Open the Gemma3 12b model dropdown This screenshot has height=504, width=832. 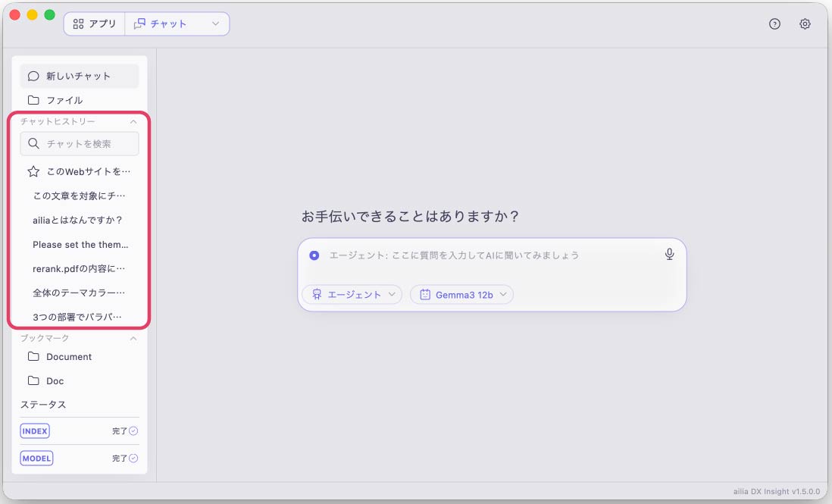[461, 294]
